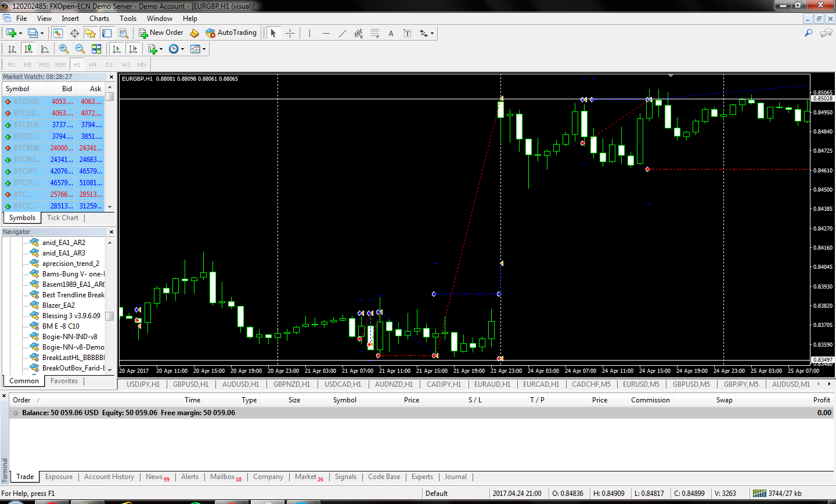Expand the arrows tool dropdown
This screenshot has width=836, height=504.
pos(433,33)
